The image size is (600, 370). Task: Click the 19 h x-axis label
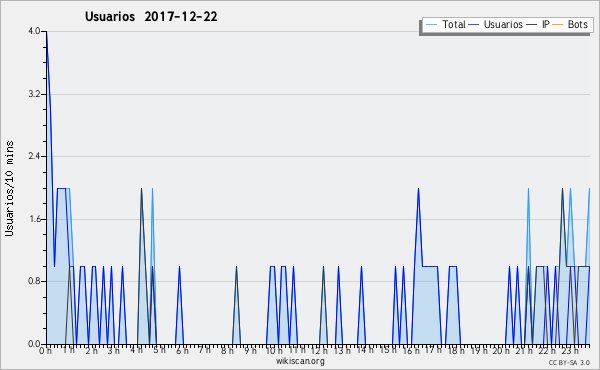pos(479,350)
